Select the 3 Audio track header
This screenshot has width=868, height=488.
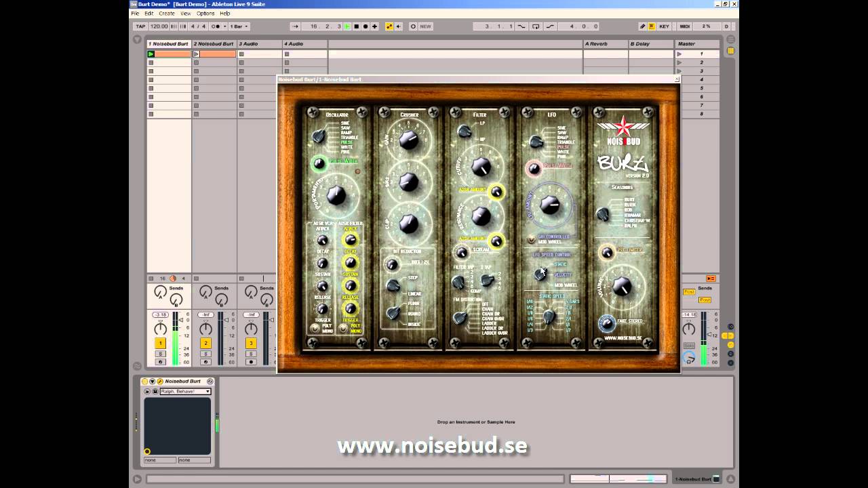coord(260,44)
